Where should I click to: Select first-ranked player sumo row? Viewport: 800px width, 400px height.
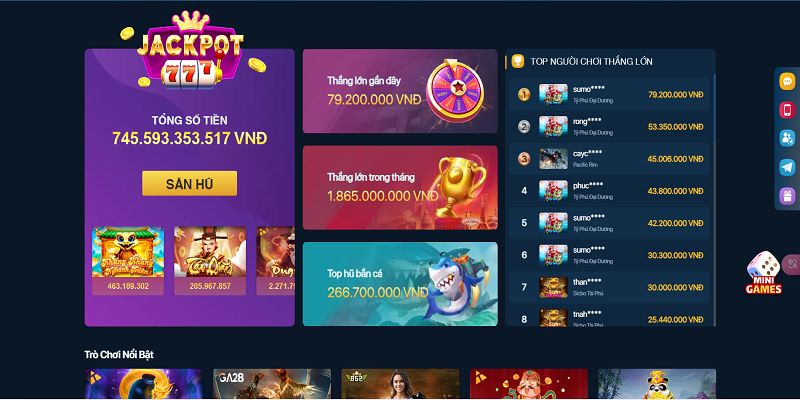[609, 94]
